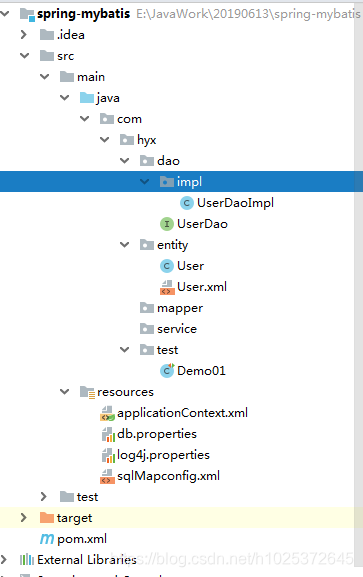Select the log4j.properties file
Image resolution: width=363 pixels, height=577 pixels.
pos(163,455)
